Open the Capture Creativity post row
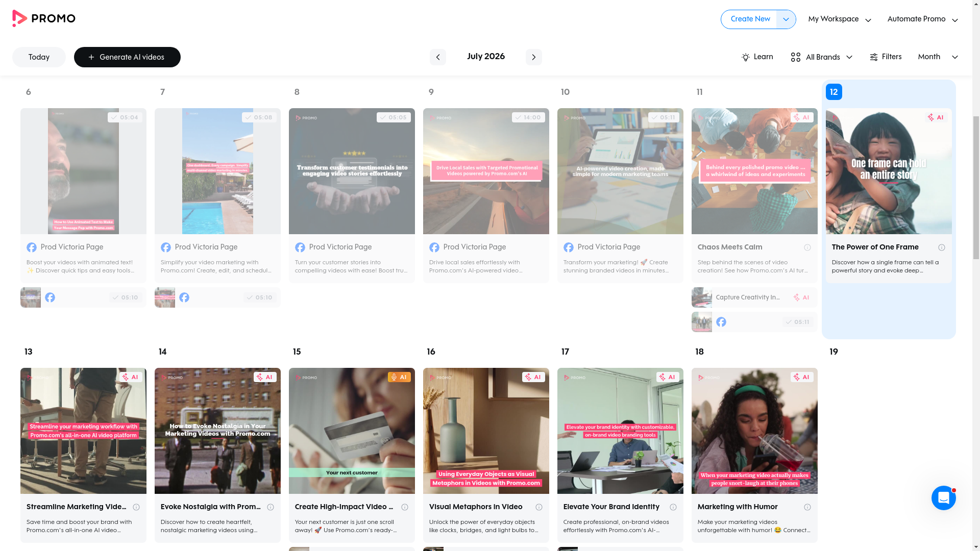980x551 pixels. click(754, 297)
